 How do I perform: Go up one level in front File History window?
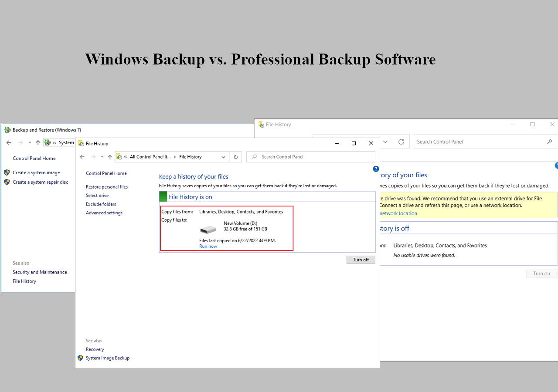tap(110, 157)
